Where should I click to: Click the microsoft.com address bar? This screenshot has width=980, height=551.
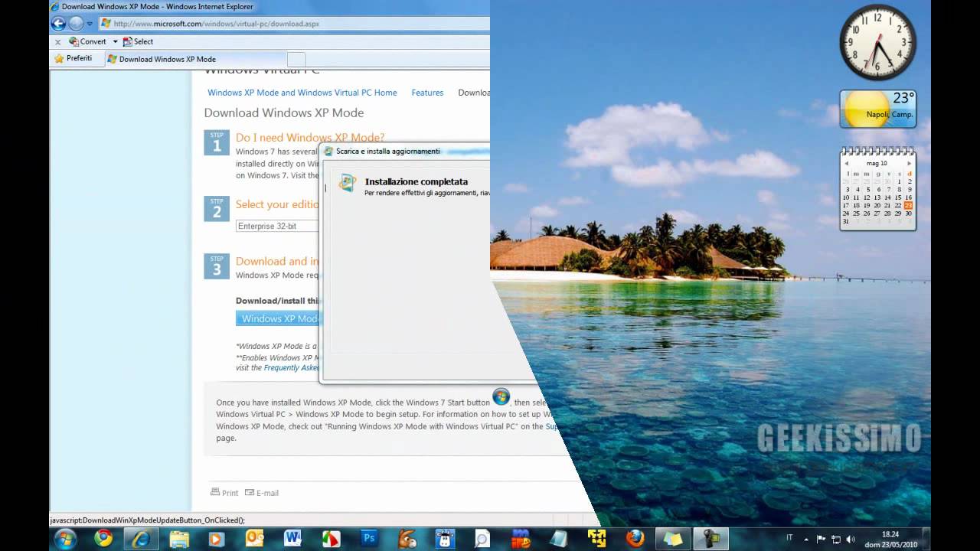294,24
